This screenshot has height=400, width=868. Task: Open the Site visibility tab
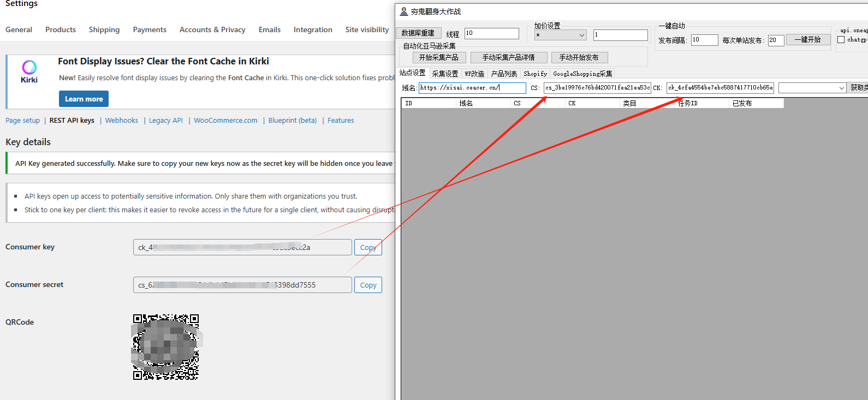[367, 29]
